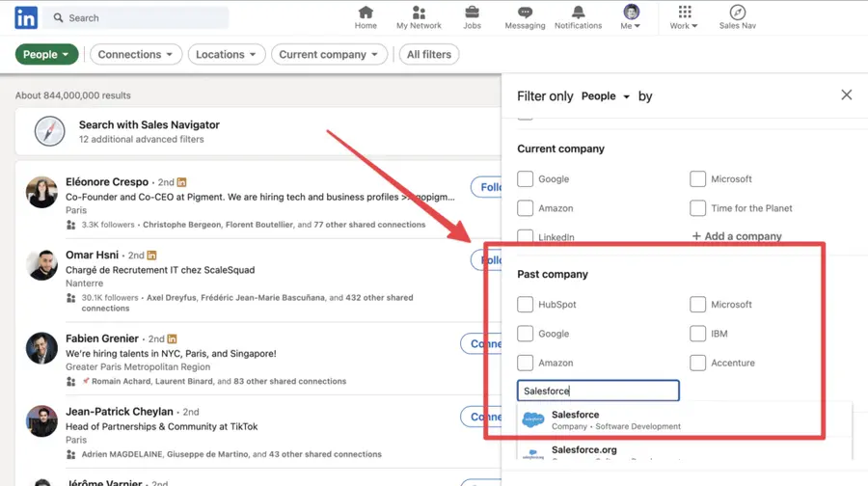This screenshot has width=868, height=486.
Task: Check Accenture under Past company
Action: pos(697,364)
